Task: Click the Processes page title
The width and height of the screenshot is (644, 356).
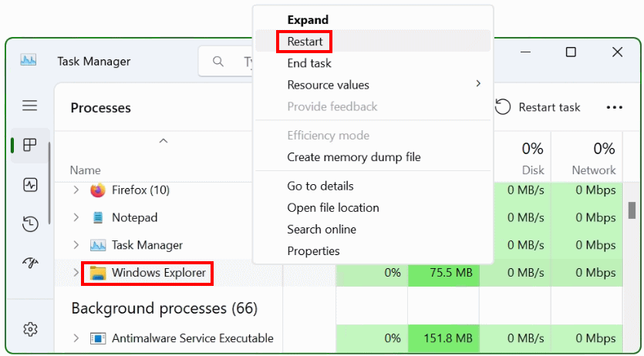Action: pos(100,108)
